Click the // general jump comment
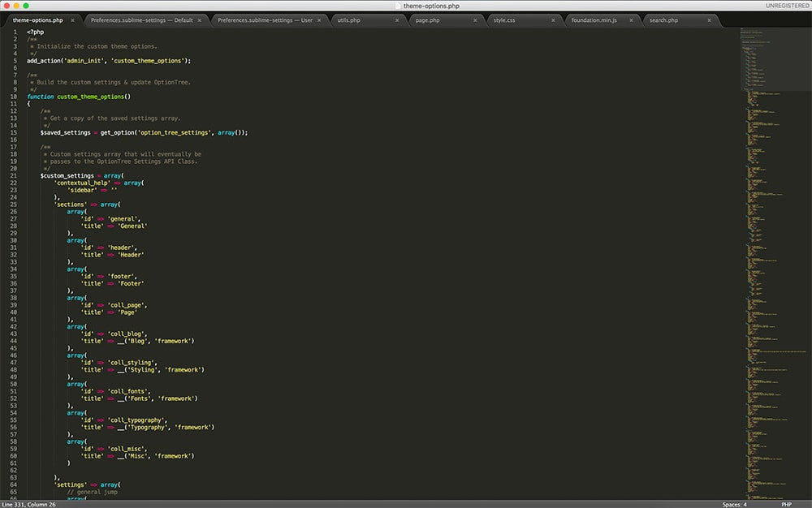This screenshot has width=812, height=508. (x=93, y=492)
